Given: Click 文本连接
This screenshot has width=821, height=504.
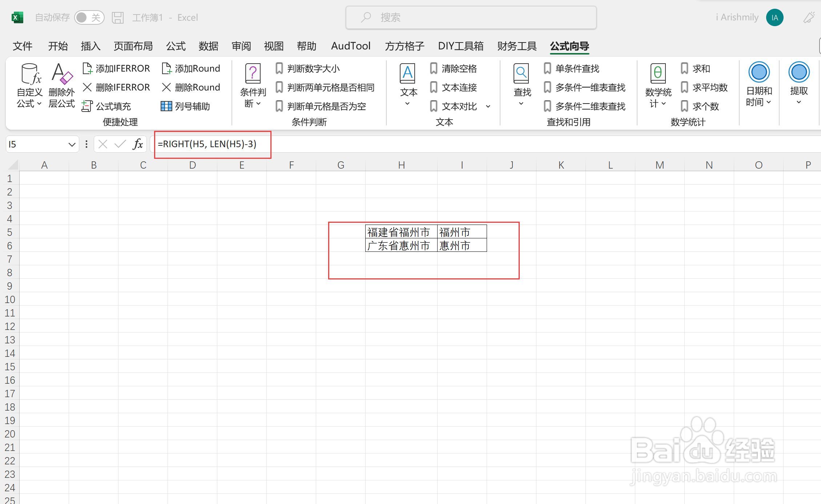Looking at the screenshot, I should 453,87.
